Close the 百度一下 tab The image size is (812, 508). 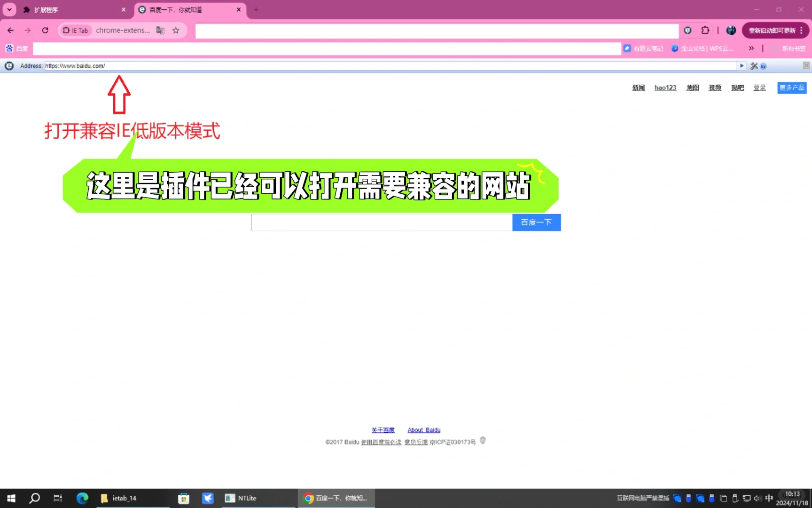[x=239, y=9]
